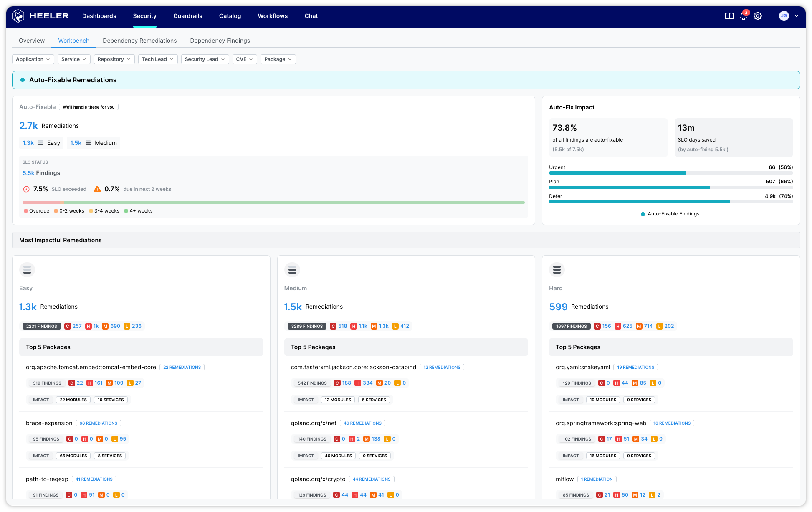Toggle the 4+ weeks legend item

138,211
